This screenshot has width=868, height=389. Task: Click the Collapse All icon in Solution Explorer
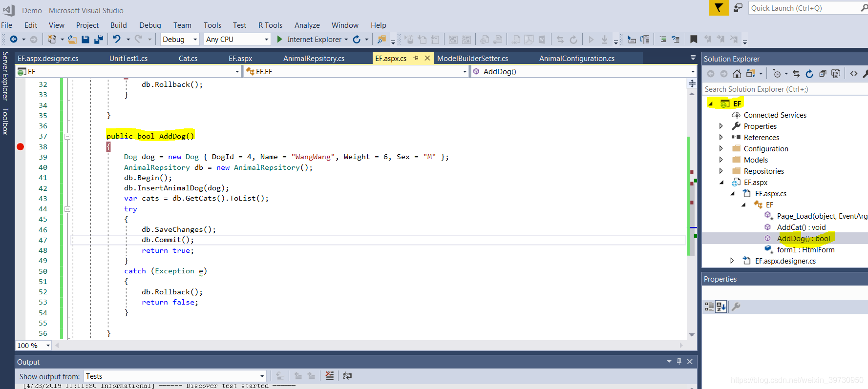click(x=823, y=74)
